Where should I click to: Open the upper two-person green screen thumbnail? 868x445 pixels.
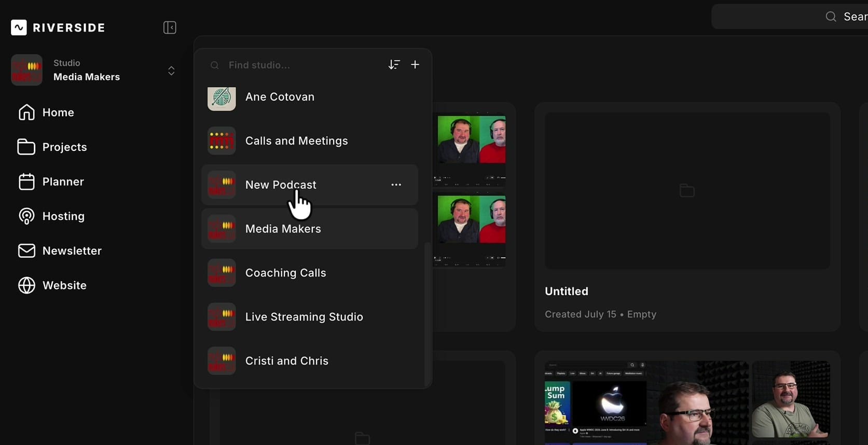470,150
